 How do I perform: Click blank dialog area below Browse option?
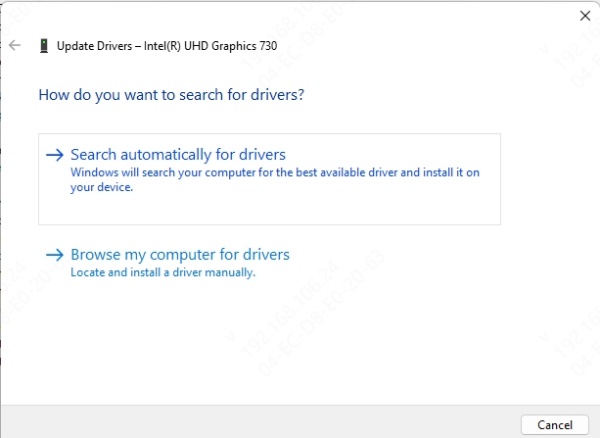[270, 340]
